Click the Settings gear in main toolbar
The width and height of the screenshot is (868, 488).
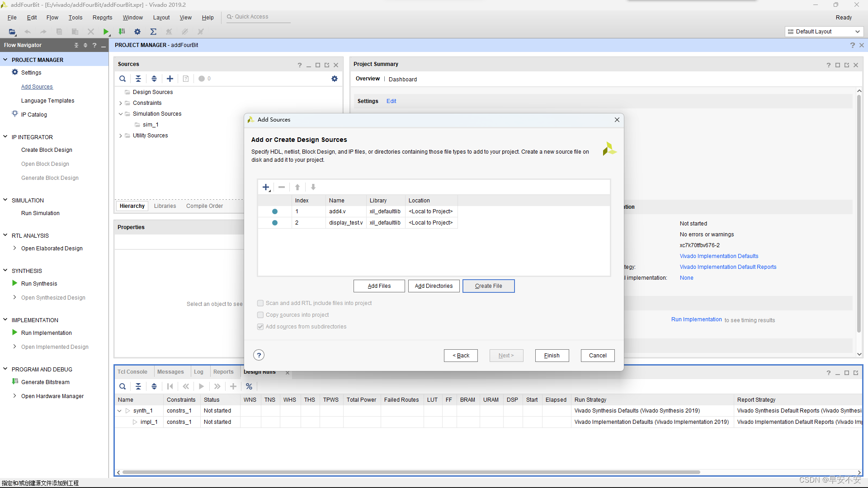137,32
